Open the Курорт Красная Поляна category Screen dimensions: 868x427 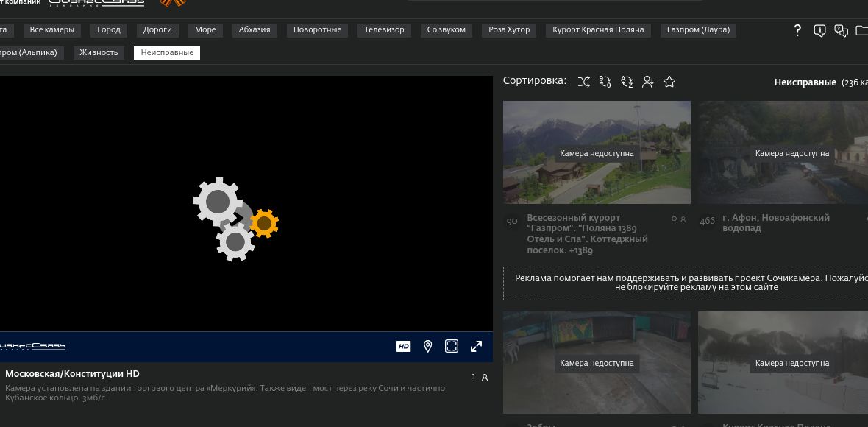[x=599, y=30]
